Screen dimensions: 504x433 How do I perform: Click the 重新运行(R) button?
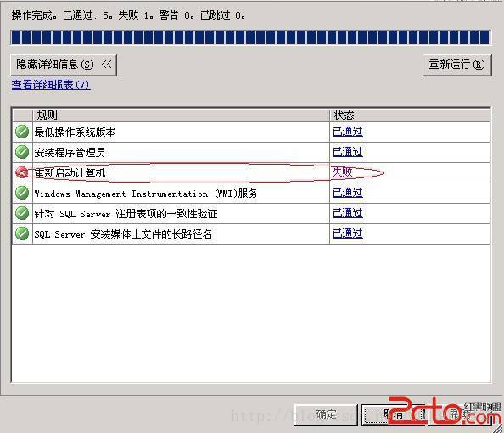click(x=456, y=65)
